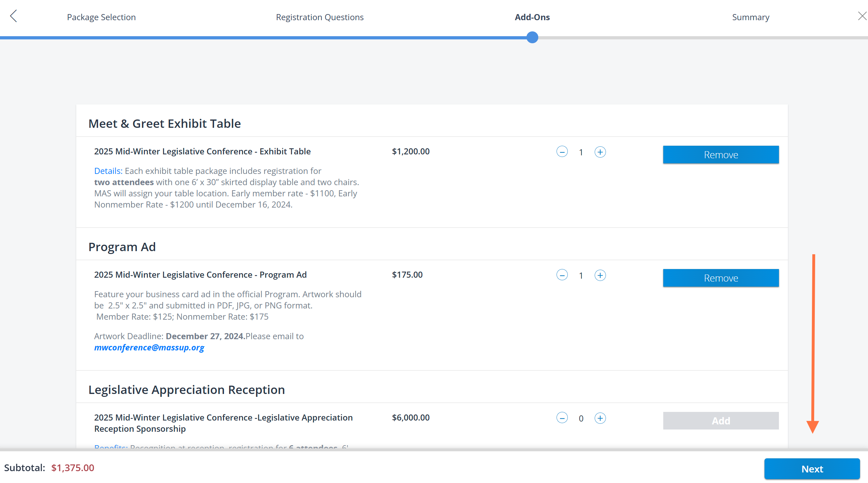This screenshot has width=868, height=483.
Task: Decrease Program Ad quantity with minus icon
Action: 562,275
